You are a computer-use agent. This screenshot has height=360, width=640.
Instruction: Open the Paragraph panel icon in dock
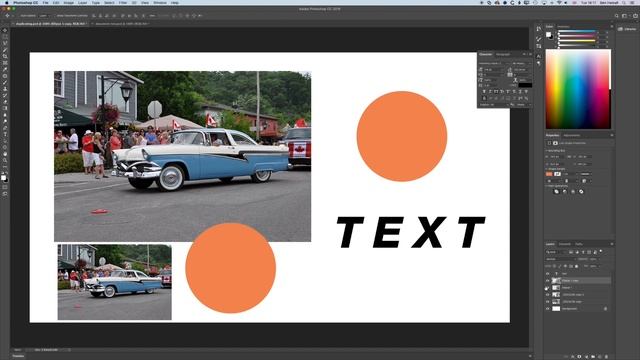pos(539,63)
